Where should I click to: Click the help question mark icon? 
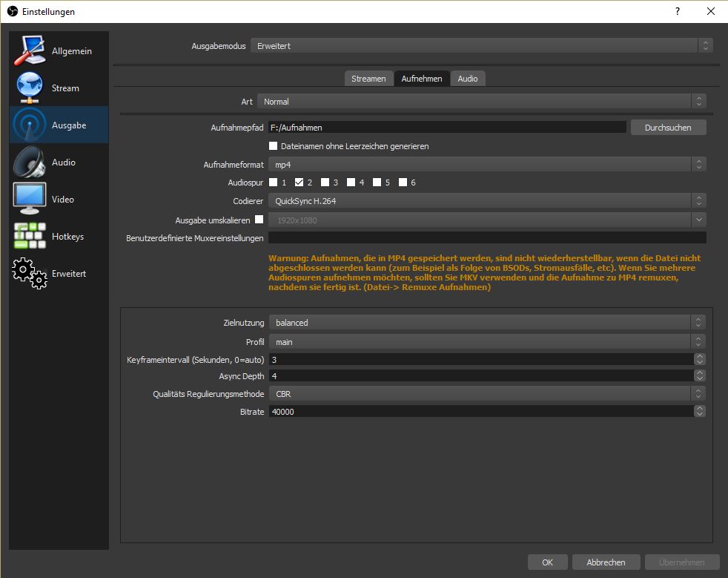click(x=677, y=12)
